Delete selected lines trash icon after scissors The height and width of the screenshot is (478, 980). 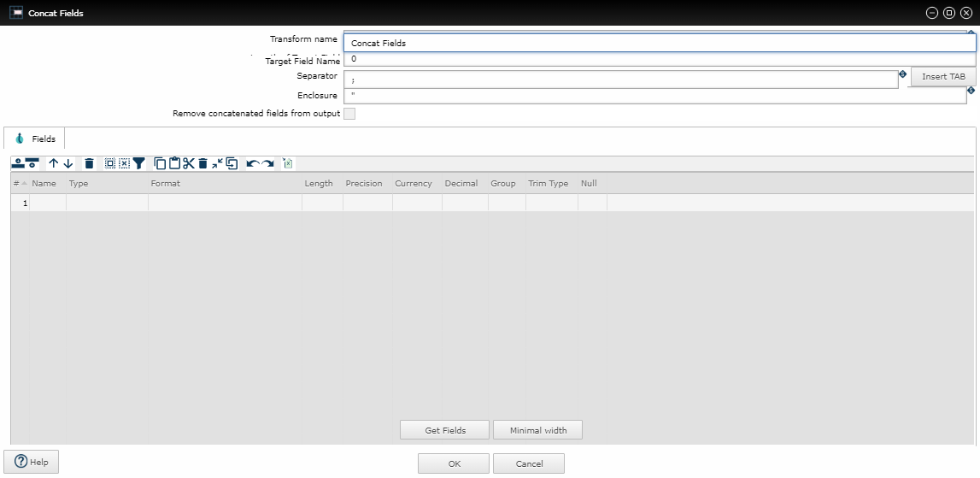[x=202, y=163]
